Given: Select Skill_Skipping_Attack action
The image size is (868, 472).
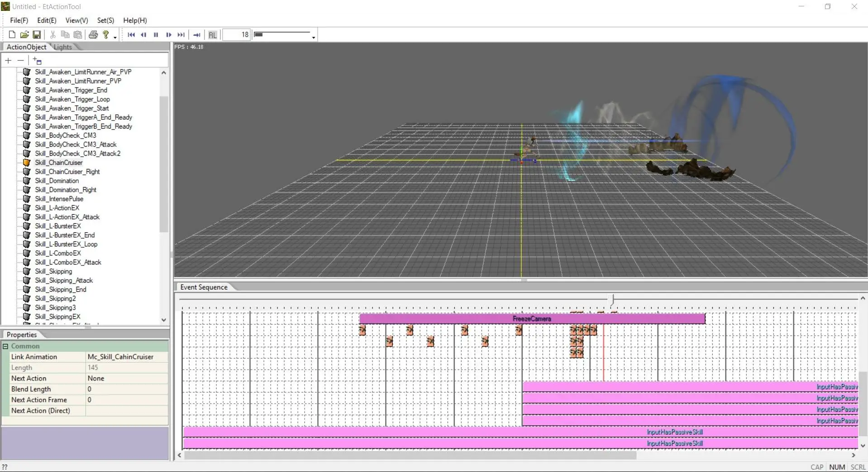Looking at the screenshot, I should [x=64, y=280].
